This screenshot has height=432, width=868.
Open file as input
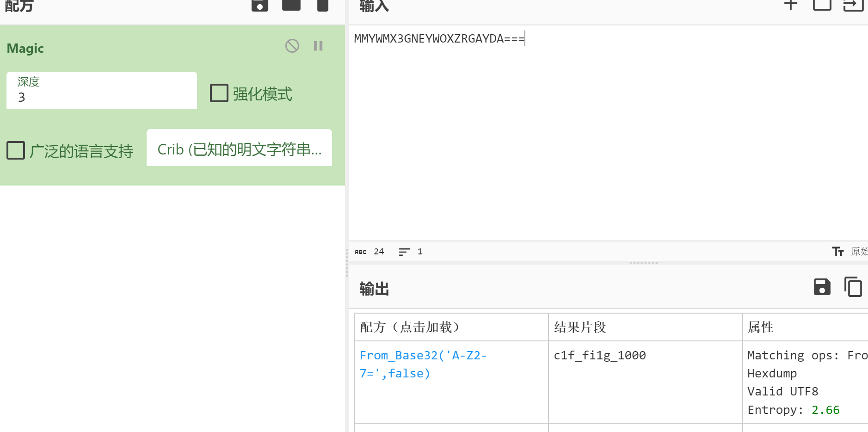(x=854, y=5)
